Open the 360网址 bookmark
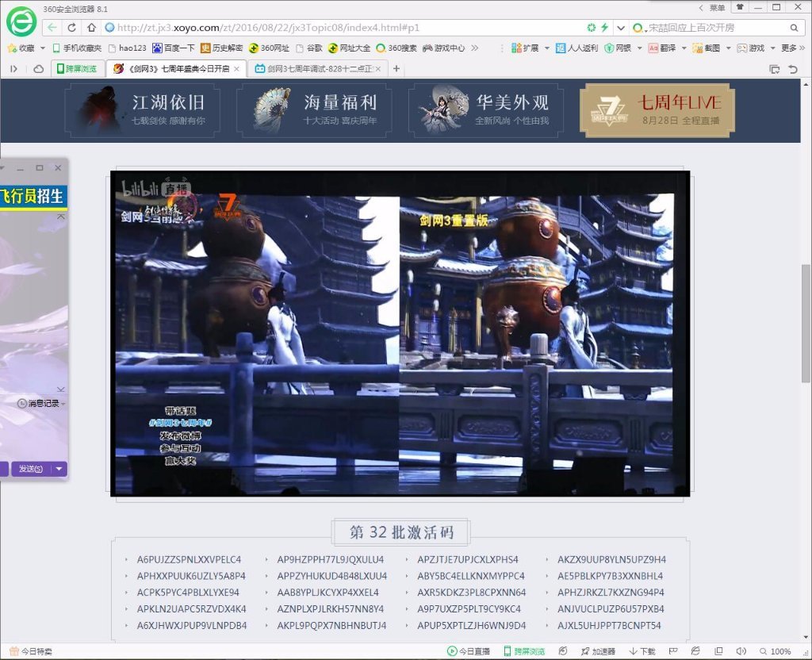Screen dimensions: 812x660 pyautogui.click(x=269, y=48)
